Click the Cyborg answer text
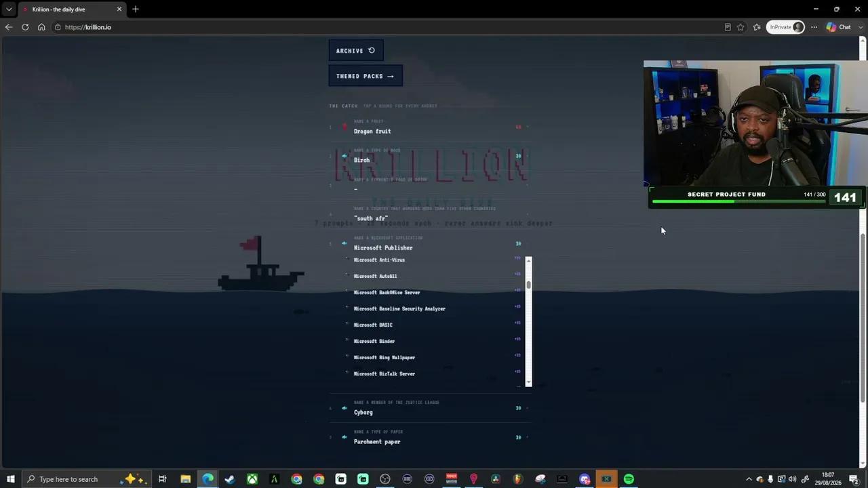868x488 pixels. (x=363, y=413)
